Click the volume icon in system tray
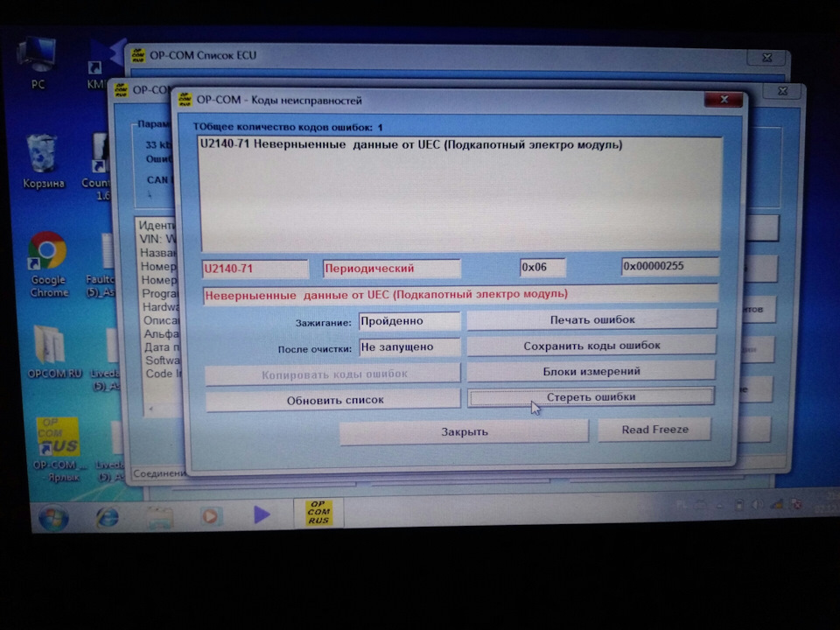The width and height of the screenshot is (840, 630). click(x=757, y=505)
